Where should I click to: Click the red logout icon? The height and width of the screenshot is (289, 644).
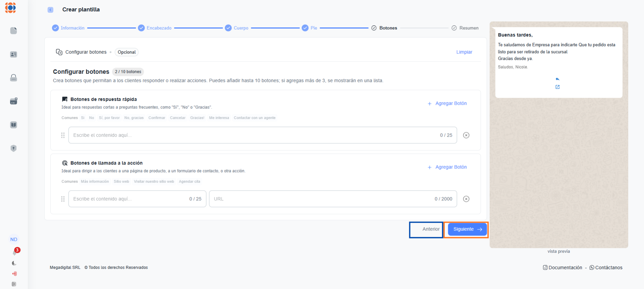click(x=14, y=274)
